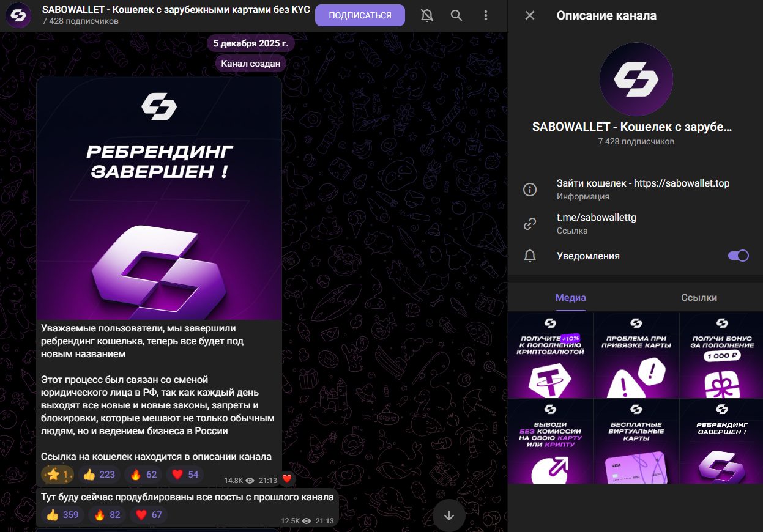The image size is (763, 532).
Task: Open the Бесплатные виртуальные карты media thumbnail
Action: (x=636, y=441)
